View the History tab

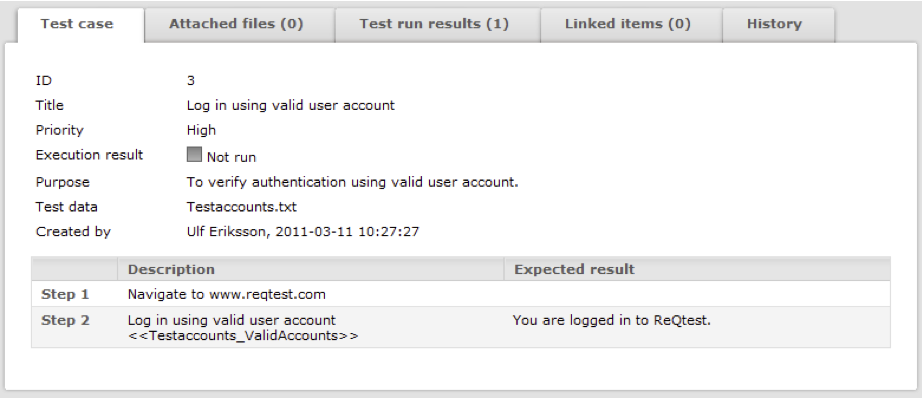point(774,25)
